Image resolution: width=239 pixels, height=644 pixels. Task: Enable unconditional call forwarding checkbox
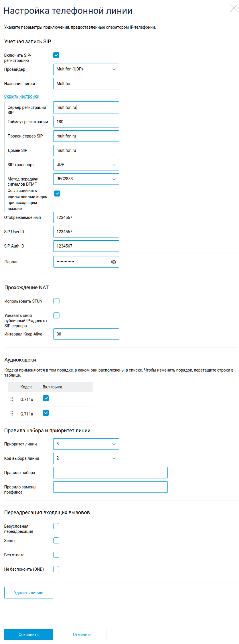coord(56,526)
